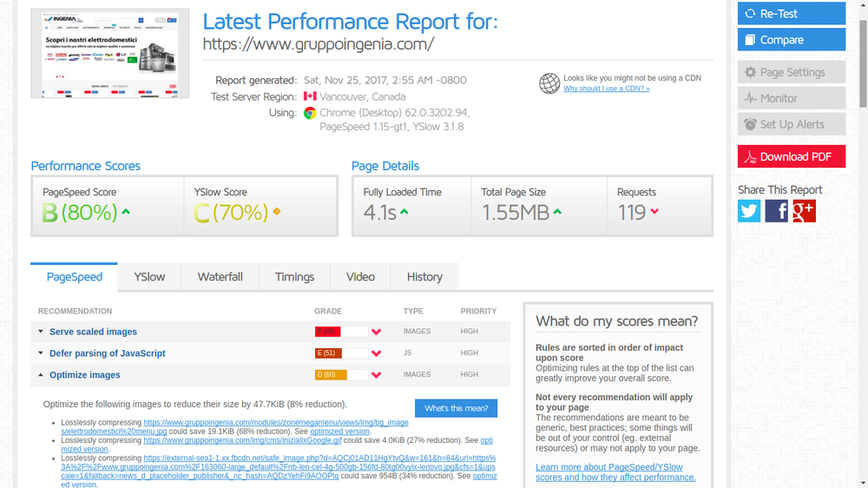
Task: Open the History tab
Action: pyautogui.click(x=424, y=276)
